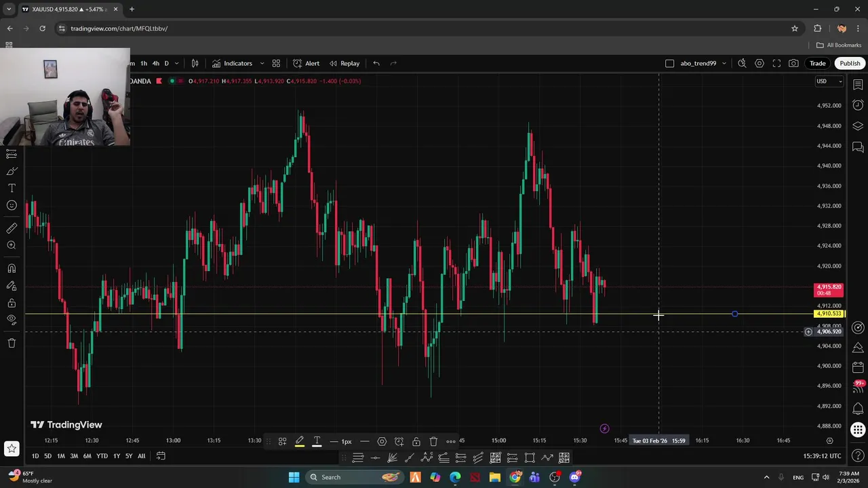
Task: Click the Publish button
Action: click(x=850, y=63)
